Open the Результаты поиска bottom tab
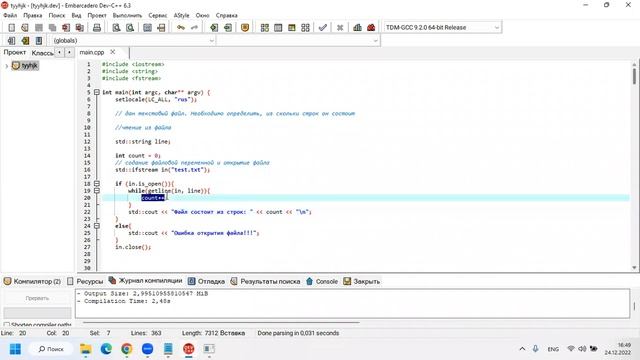Viewport: 640px width, 360px height. point(265,281)
